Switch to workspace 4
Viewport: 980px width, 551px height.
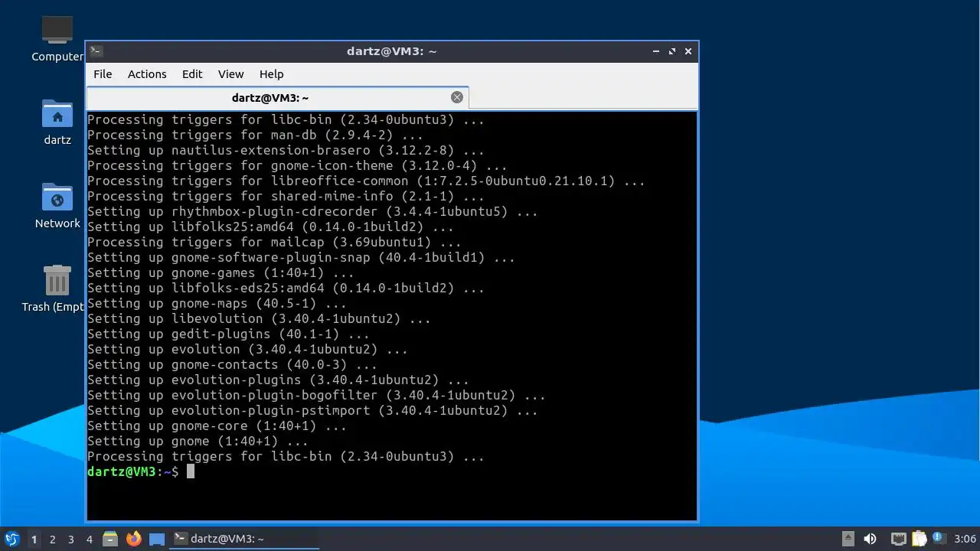(90, 540)
